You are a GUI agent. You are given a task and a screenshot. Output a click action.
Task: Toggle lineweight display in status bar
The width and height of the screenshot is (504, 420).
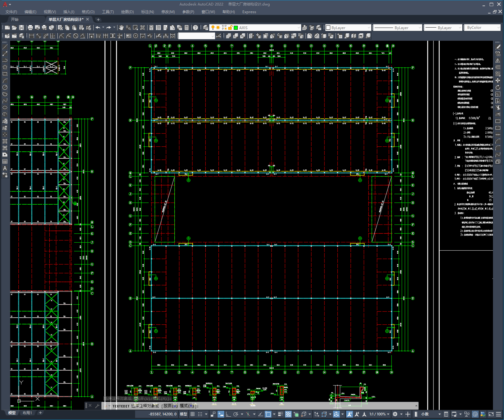(281, 414)
